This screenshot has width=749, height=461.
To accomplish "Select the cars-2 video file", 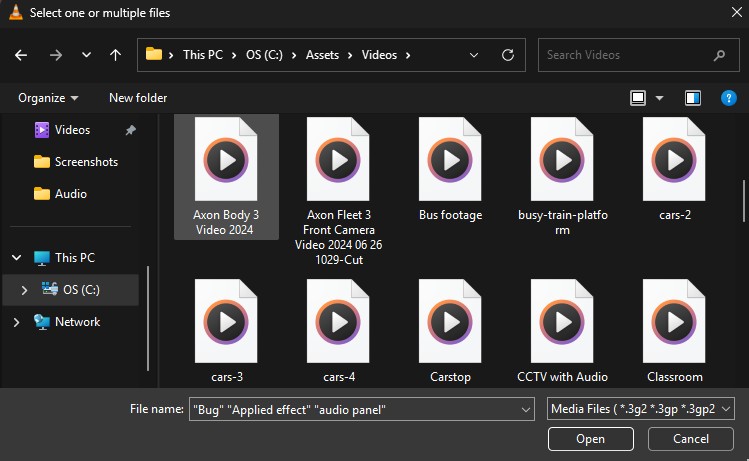I will 674,170.
